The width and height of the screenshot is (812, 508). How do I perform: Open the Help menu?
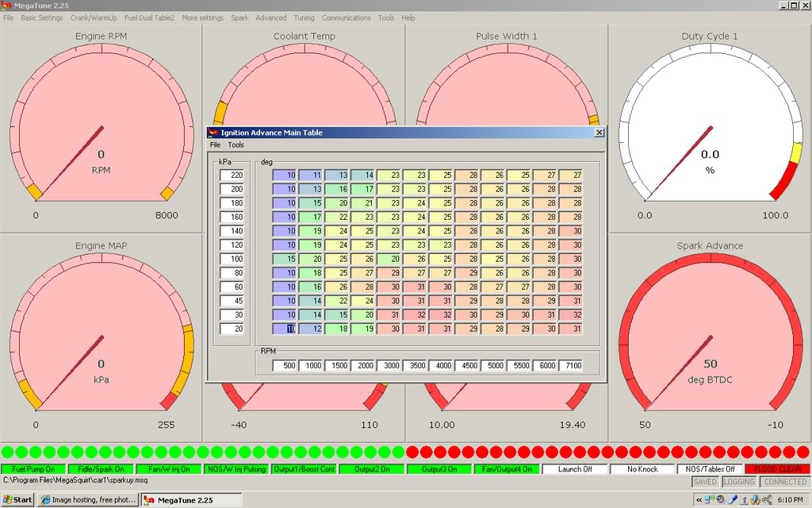coord(408,17)
